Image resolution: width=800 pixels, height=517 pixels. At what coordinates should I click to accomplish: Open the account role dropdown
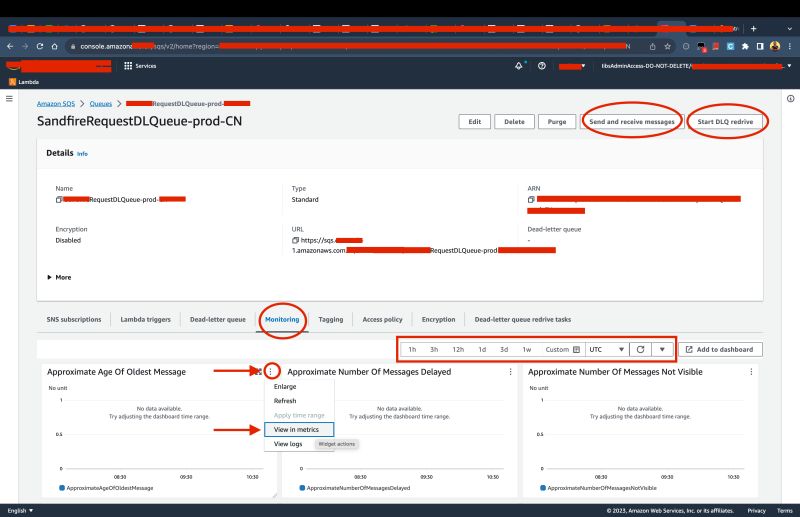coord(696,66)
